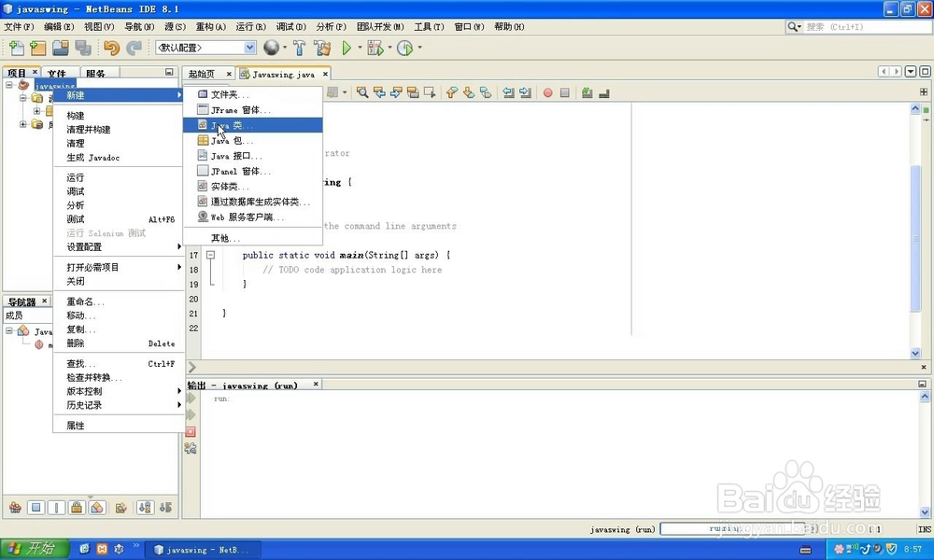Screen dimensions: 934x560
Task: Click the red Stop button in Output panel
Action: pos(191,431)
